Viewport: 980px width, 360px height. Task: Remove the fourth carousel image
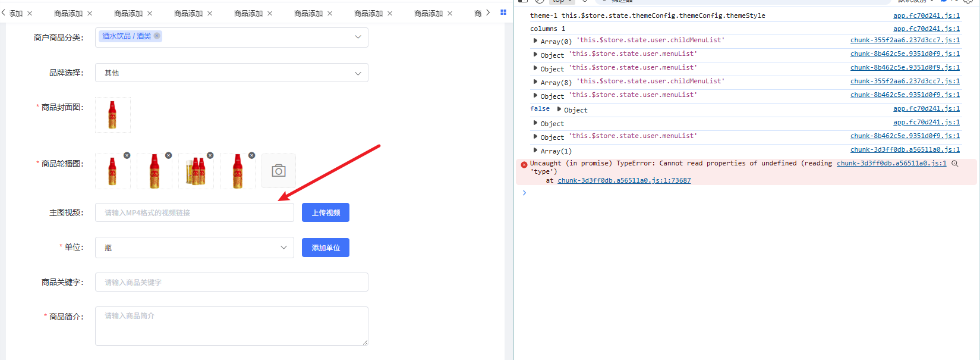tap(251, 155)
